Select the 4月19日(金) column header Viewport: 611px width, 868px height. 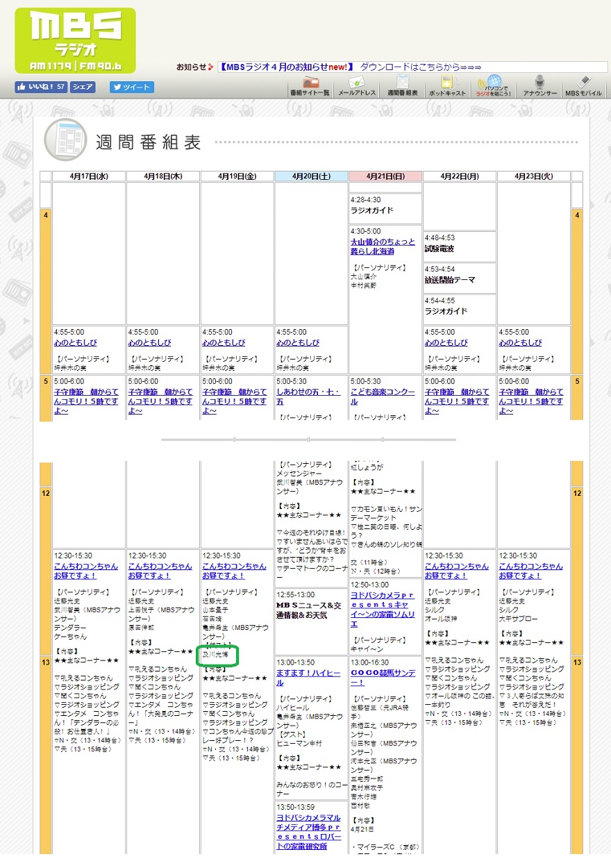237,176
